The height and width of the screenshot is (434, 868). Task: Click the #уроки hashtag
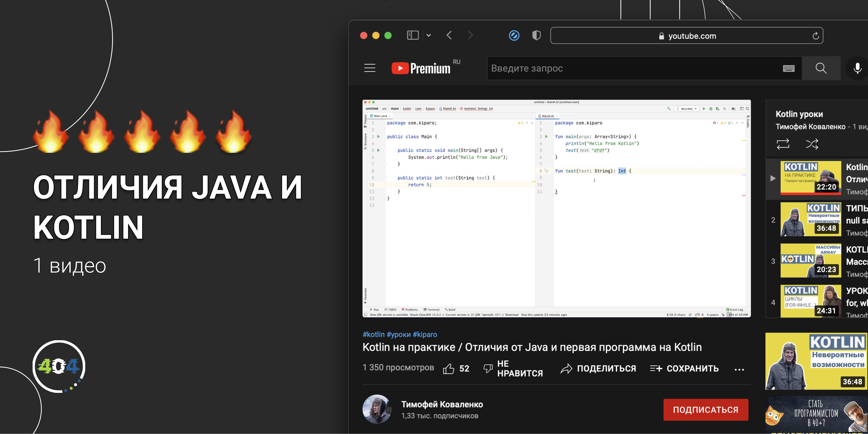(399, 334)
